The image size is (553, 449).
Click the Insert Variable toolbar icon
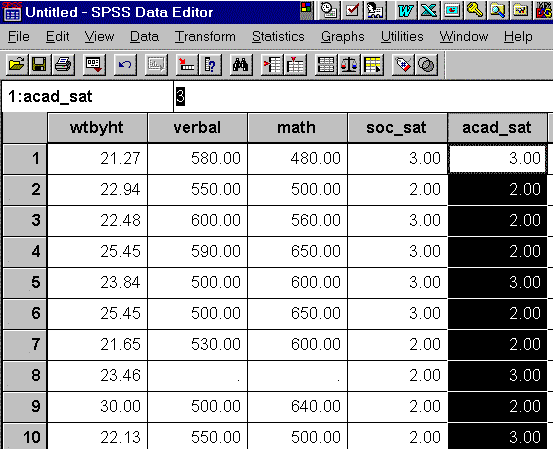[x=295, y=65]
